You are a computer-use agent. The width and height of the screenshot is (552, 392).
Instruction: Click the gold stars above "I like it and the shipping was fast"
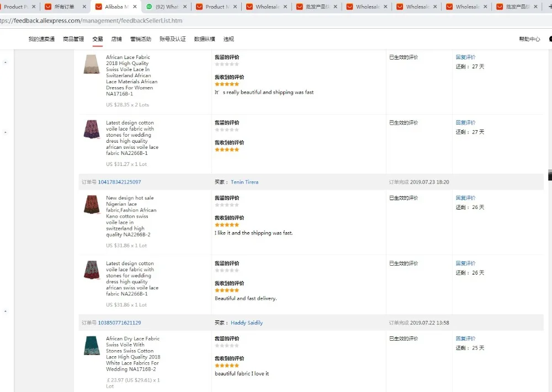[227, 224]
